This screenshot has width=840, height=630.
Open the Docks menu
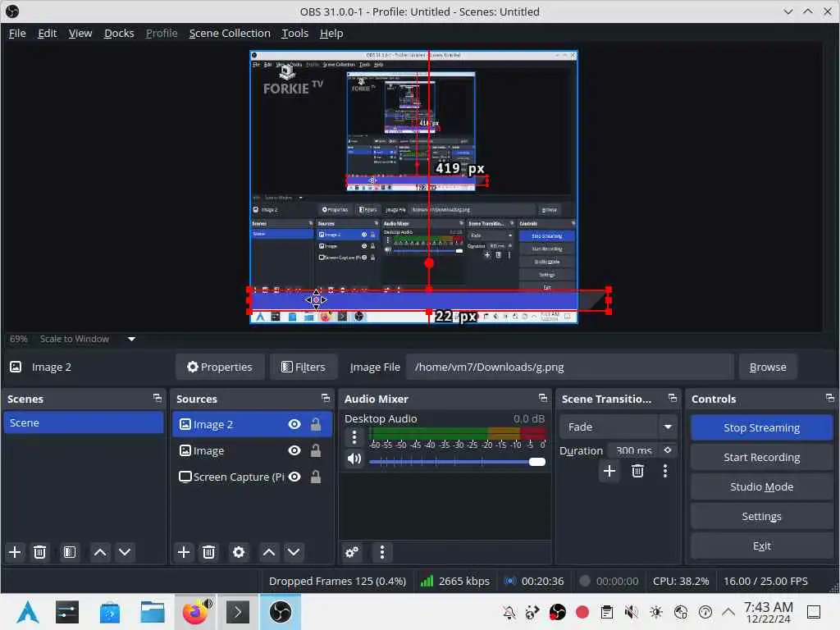[x=119, y=33]
